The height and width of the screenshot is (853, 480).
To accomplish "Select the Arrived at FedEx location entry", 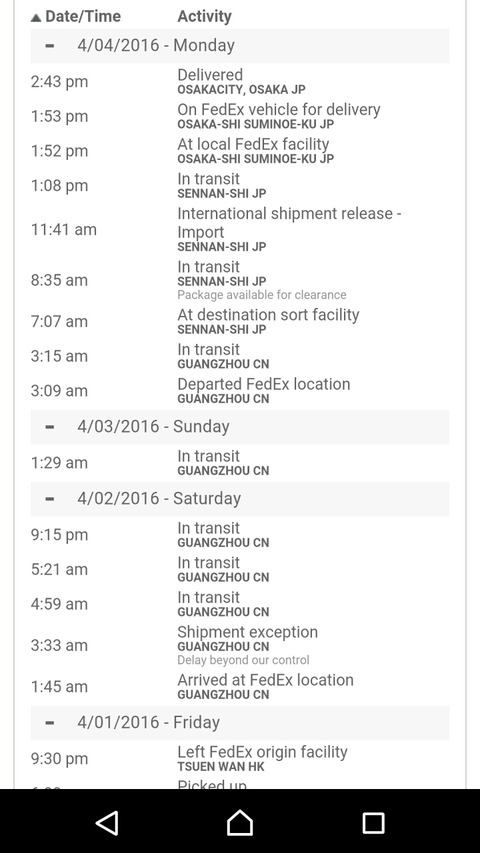I will coord(239,687).
